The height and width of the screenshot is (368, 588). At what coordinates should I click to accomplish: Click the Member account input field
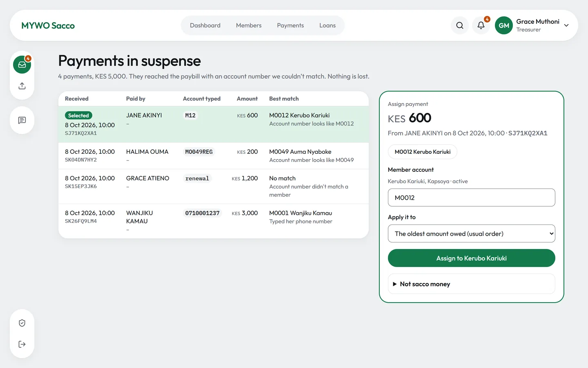(x=472, y=197)
